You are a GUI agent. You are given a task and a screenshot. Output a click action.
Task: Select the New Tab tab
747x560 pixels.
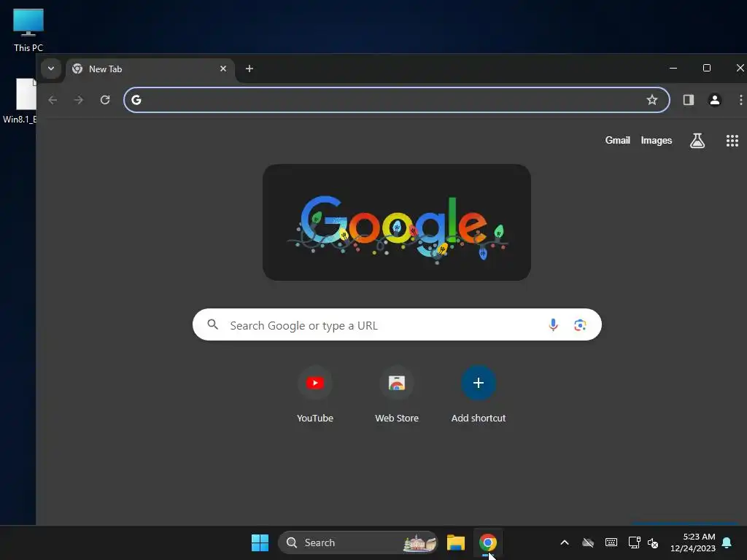click(x=150, y=69)
